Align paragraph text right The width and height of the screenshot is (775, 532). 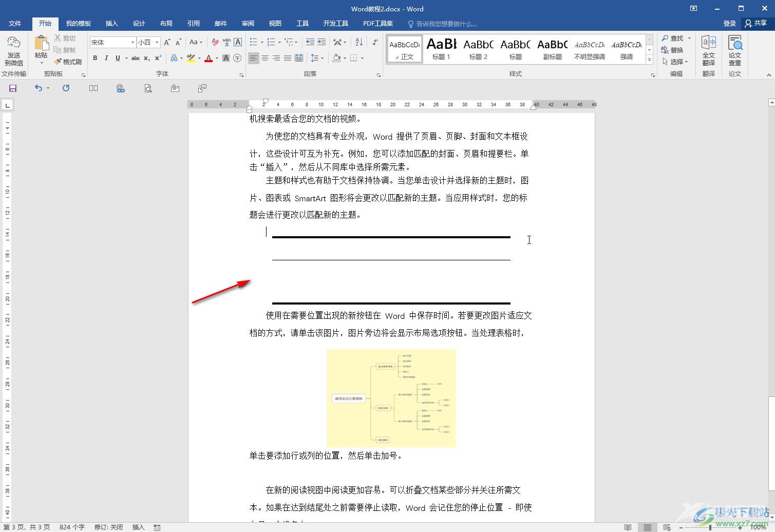point(276,58)
